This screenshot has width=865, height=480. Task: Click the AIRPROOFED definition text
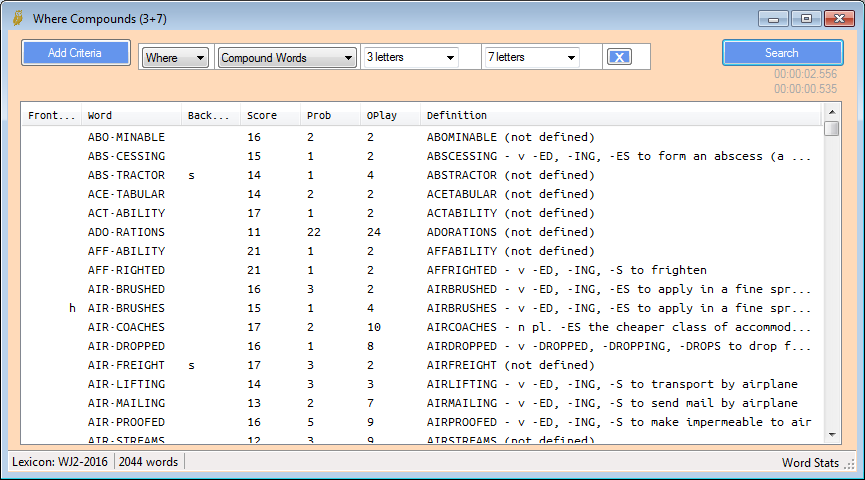pyautogui.click(x=619, y=423)
